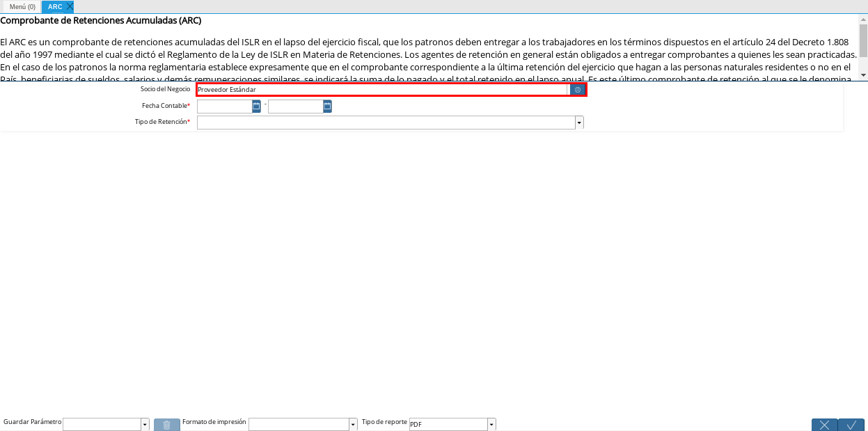Open the Socio del Negocio lookup icon

[577, 90]
